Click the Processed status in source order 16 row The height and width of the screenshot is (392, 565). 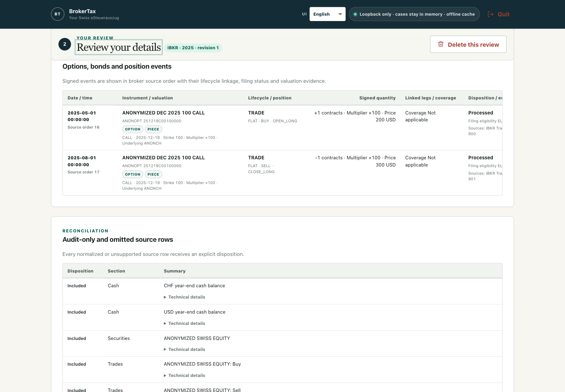tap(481, 113)
